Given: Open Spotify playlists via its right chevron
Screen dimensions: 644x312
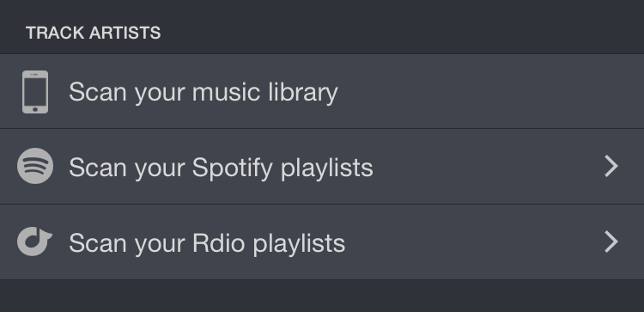Looking at the screenshot, I should (x=611, y=166).
